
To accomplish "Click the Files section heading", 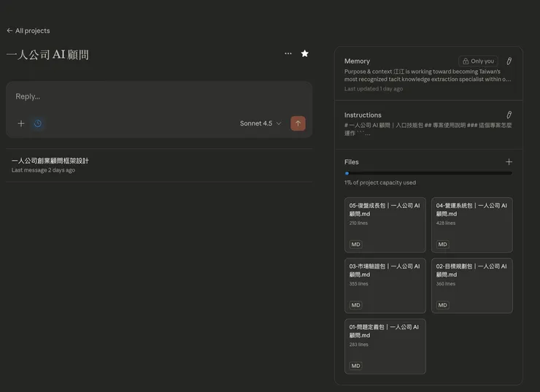I will coord(351,162).
